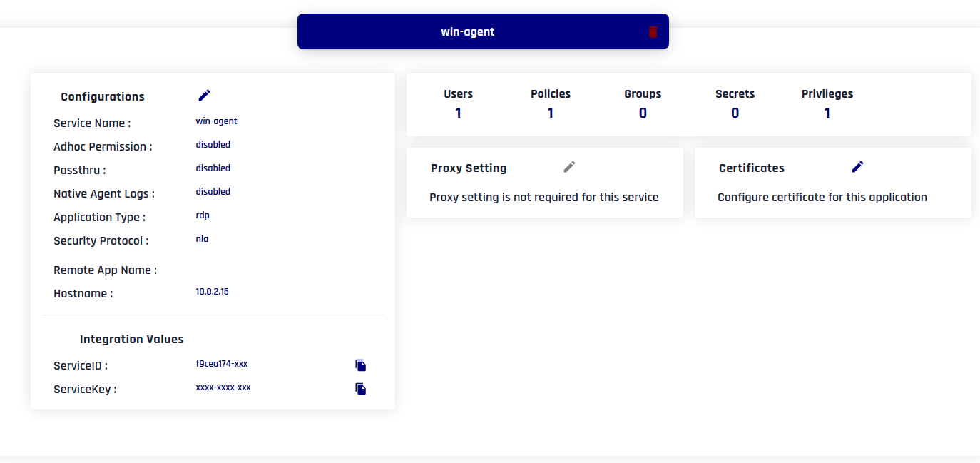The height and width of the screenshot is (463, 980).
Task: Select the disabled Adhoc Permission value
Action: [213, 144]
